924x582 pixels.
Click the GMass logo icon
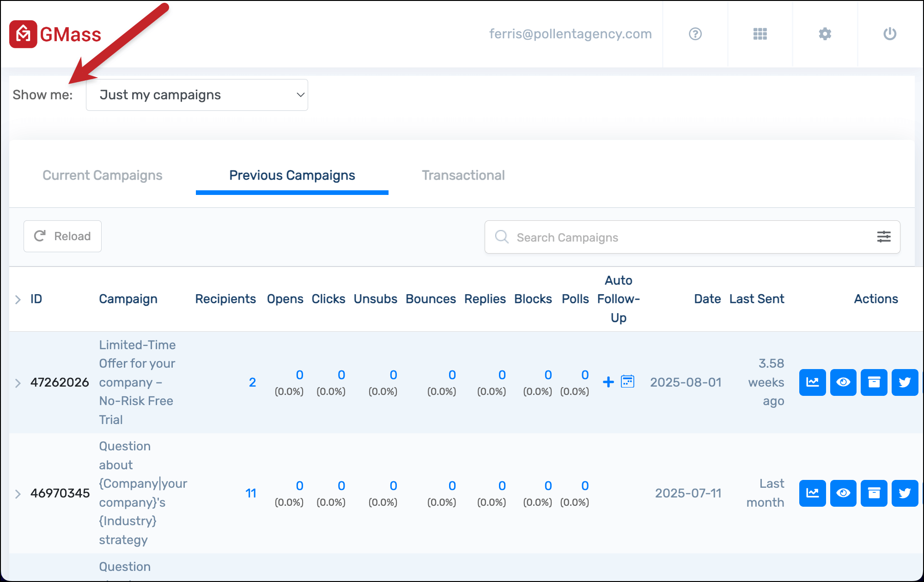tap(23, 34)
